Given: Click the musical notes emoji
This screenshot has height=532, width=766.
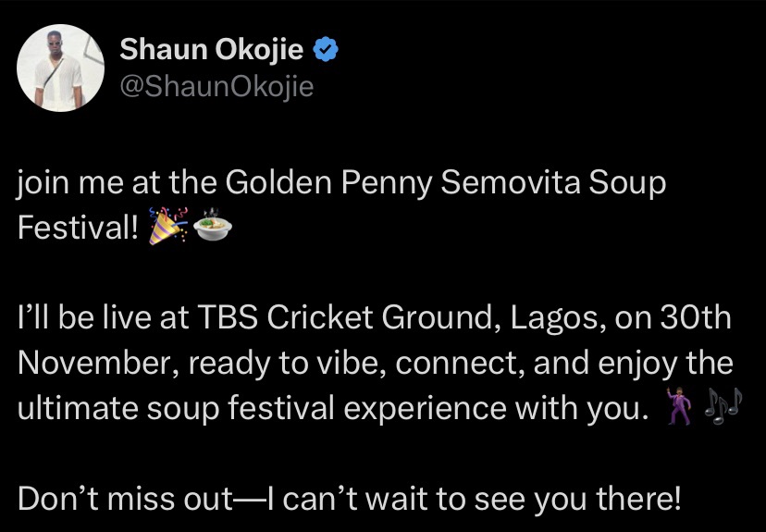Looking at the screenshot, I should pos(723,405).
